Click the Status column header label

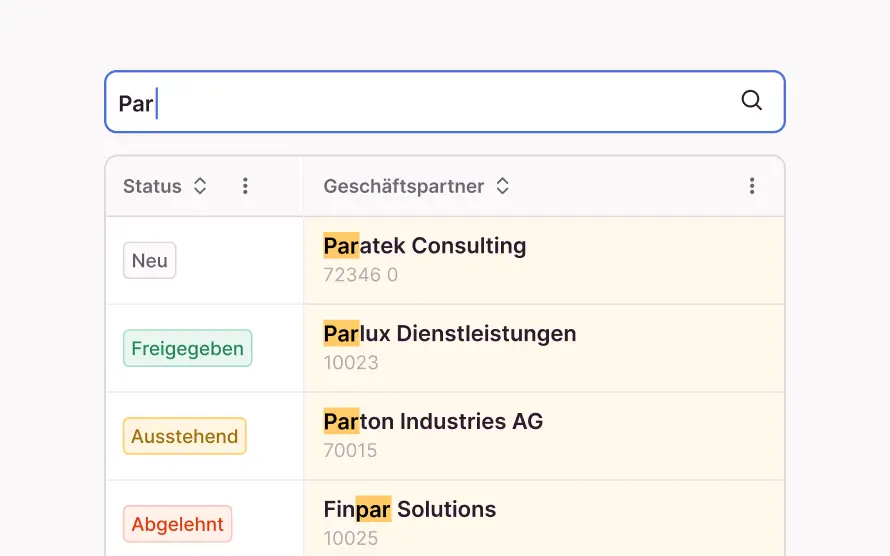point(152,186)
